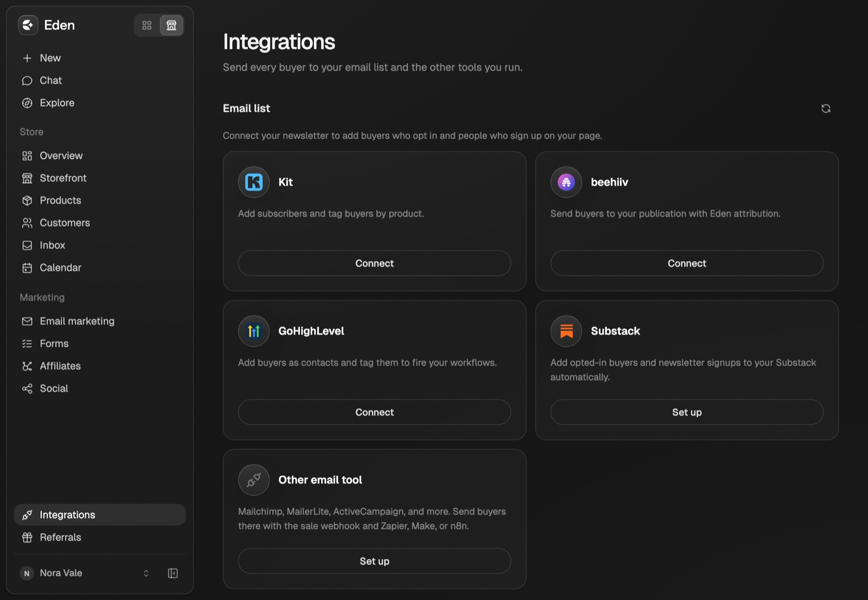Click the Products box icon

coord(27,201)
